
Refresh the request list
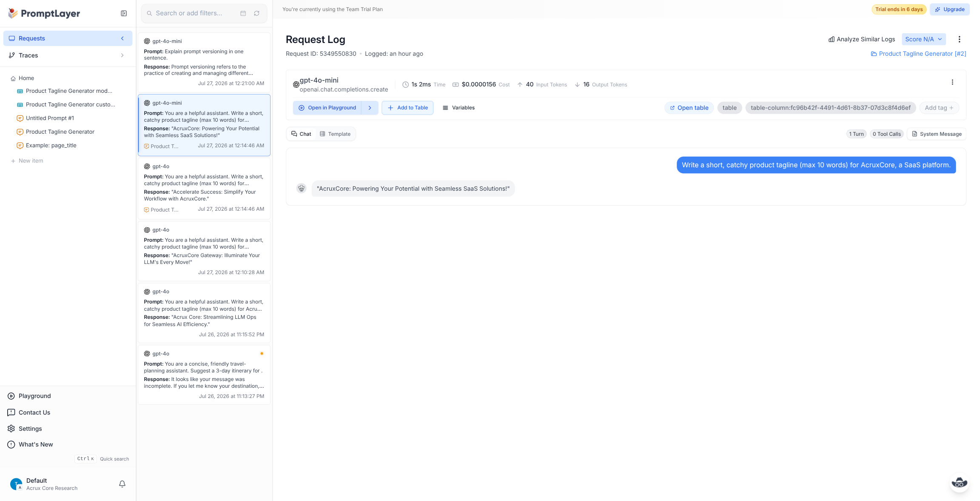coord(257,14)
